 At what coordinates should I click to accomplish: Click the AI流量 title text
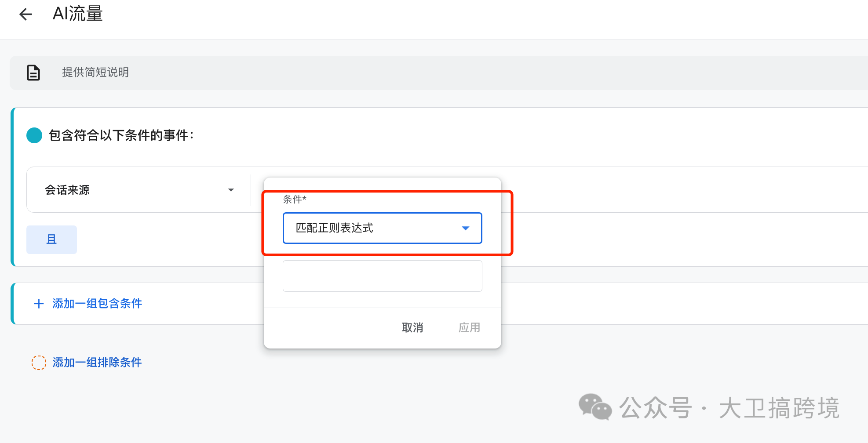(77, 14)
